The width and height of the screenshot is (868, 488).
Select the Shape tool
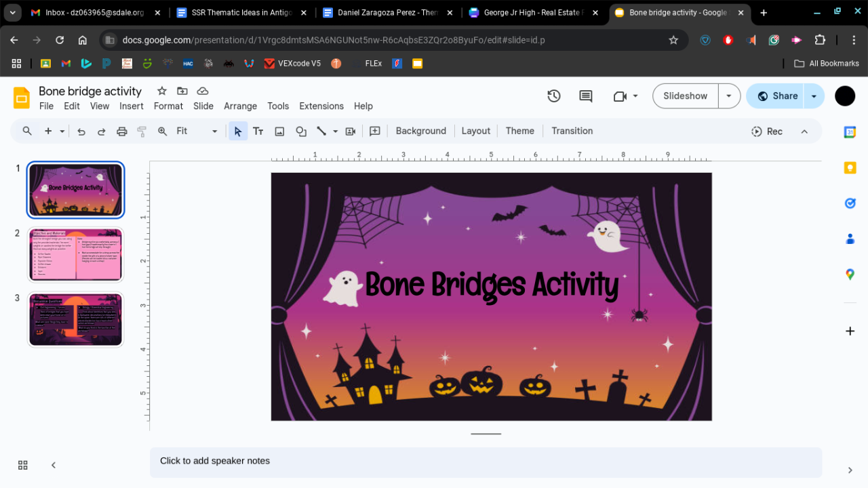[301, 131]
